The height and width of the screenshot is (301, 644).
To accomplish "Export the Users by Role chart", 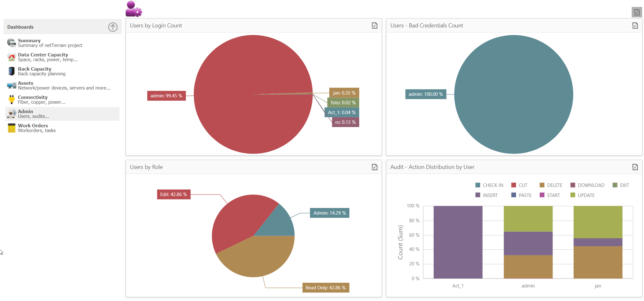I will coord(374,167).
